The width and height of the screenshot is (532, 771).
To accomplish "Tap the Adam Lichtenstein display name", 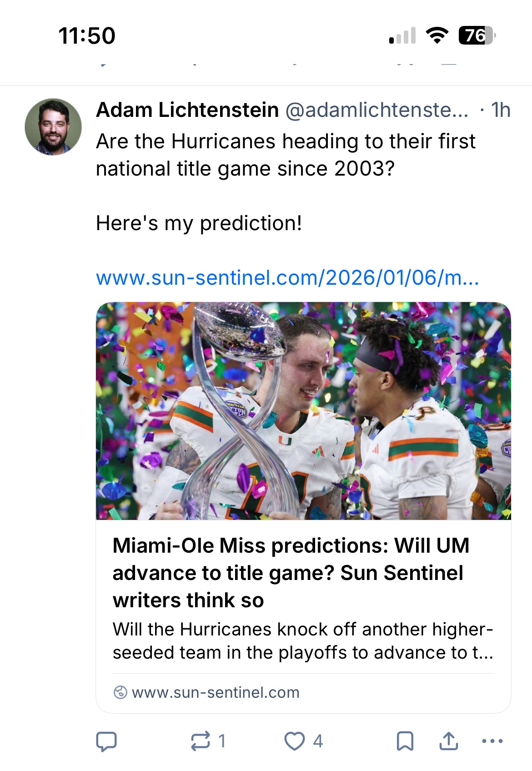I will point(187,110).
